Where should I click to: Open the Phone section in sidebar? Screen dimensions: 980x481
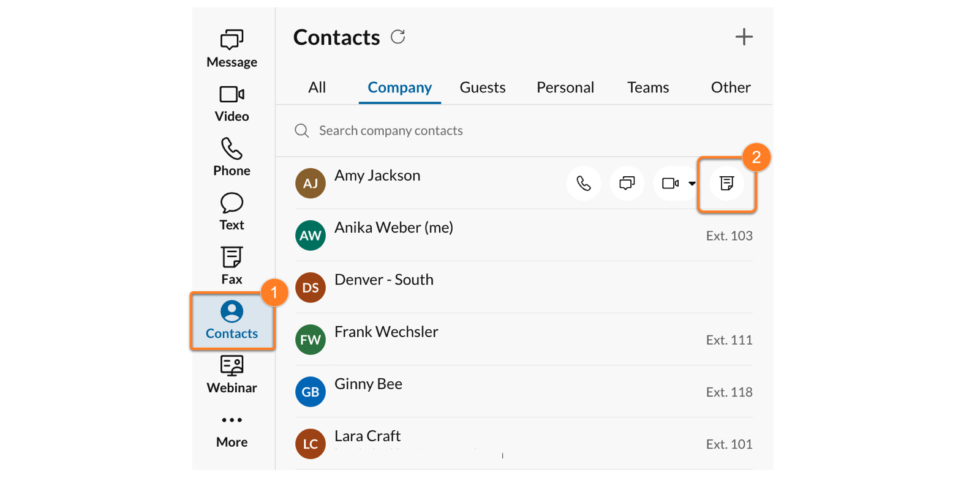(x=232, y=157)
